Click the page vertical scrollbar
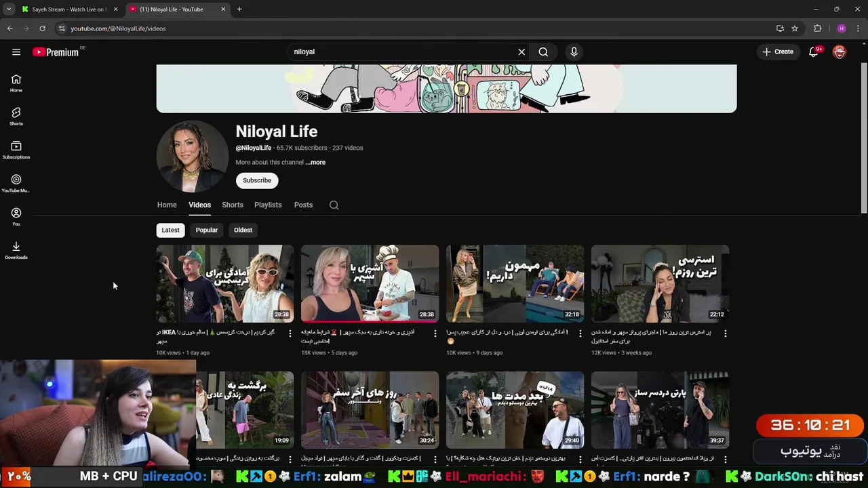868x488 pixels. pyautogui.click(x=864, y=138)
